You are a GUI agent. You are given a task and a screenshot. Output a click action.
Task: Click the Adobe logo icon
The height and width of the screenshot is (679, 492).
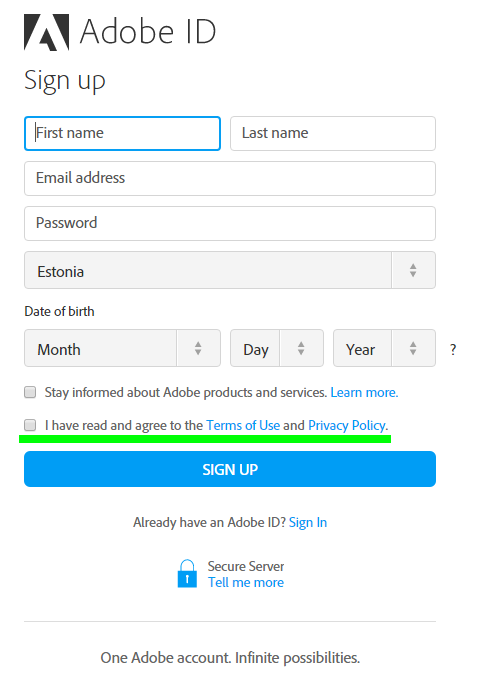coord(46,32)
